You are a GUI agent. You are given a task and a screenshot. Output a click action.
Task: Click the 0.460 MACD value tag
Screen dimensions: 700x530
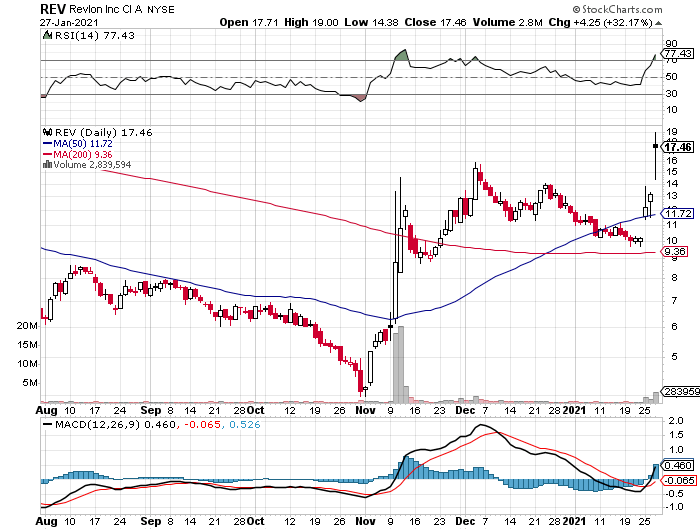679,466
